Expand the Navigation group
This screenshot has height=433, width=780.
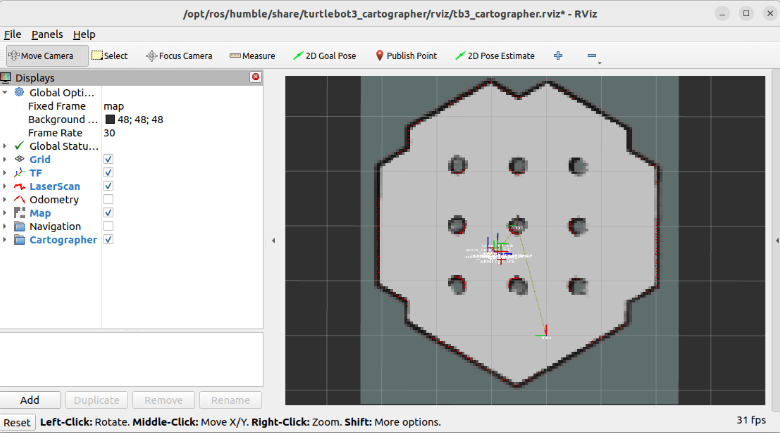[x=5, y=226]
